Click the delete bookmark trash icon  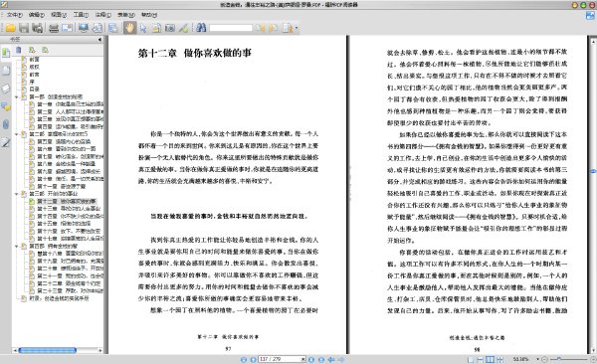[19, 50]
